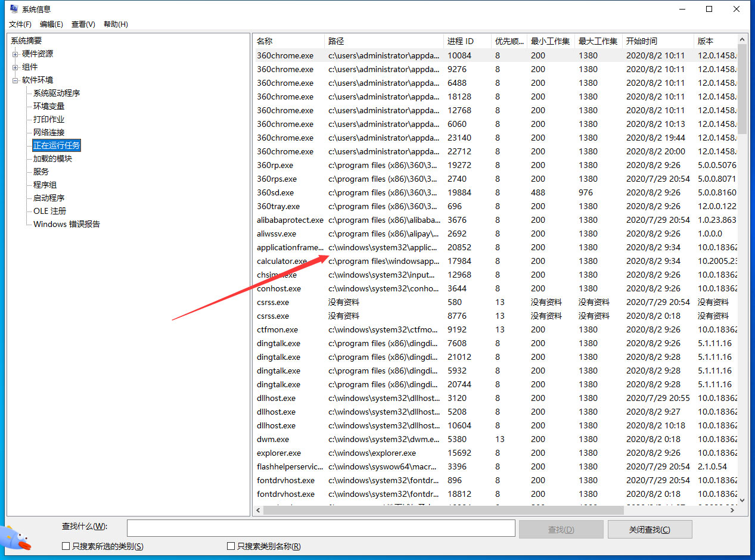Viewport: 755px width, 560px height.
Task: Click applicationframe... process name cell
Action: [x=290, y=247]
